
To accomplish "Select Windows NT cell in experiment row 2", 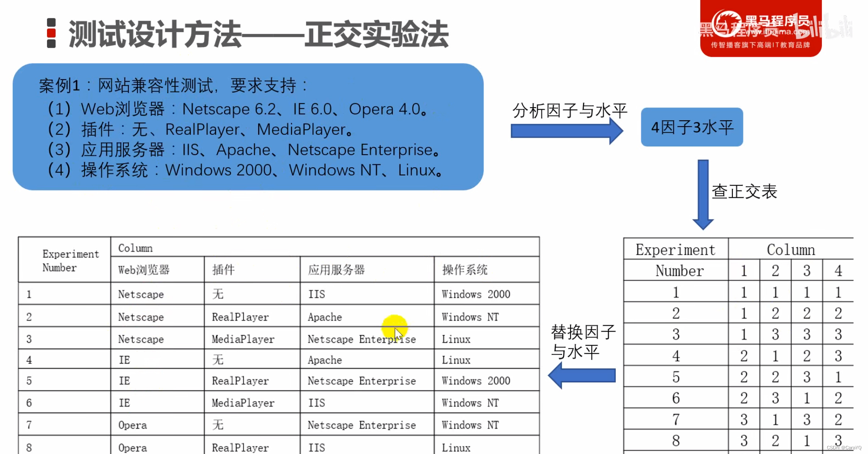I will [x=487, y=316].
